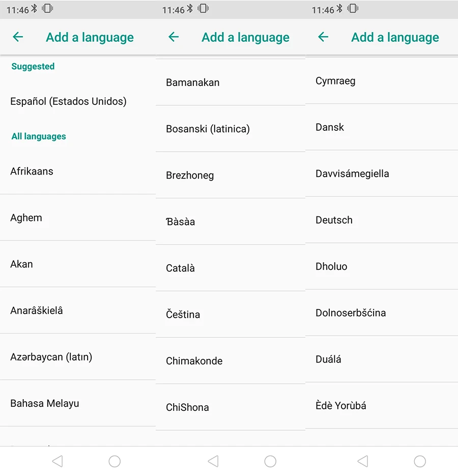Tap the triangle back navigation button below Bahasa Melayu
Screen dimensions: 458x476
coord(58,461)
